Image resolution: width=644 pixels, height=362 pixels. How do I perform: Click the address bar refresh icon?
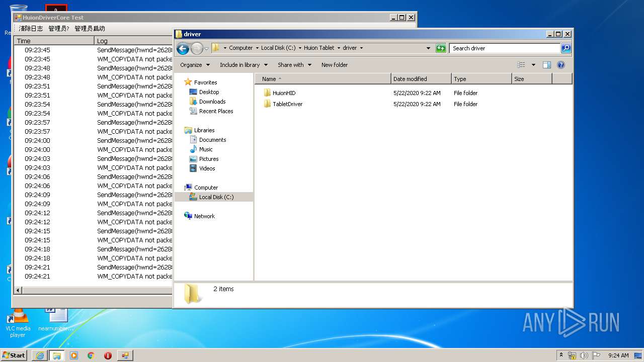tap(441, 48)
